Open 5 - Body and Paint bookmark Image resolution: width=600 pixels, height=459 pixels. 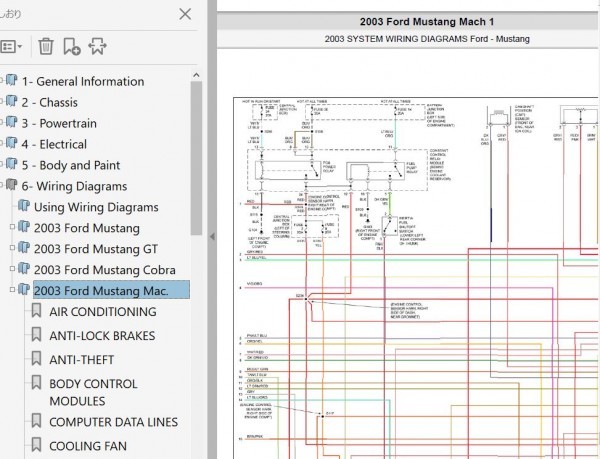71,165
